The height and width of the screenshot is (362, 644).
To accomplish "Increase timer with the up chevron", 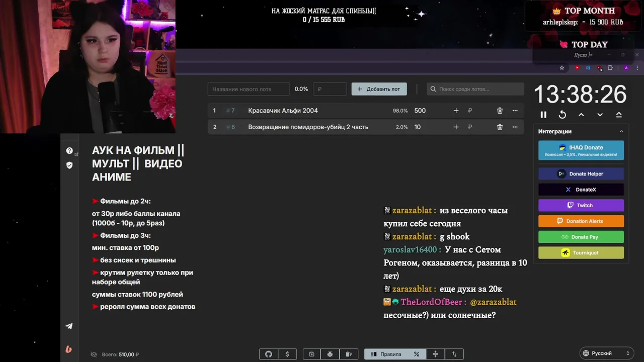I will pyautogui.click(x=581, y=115).
